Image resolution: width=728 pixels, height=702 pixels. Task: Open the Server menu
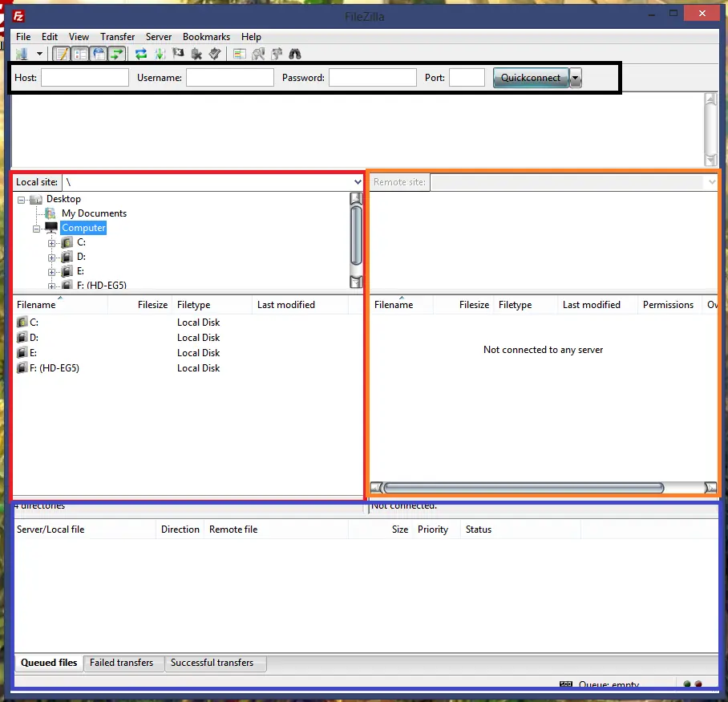[x=158, y=37]
